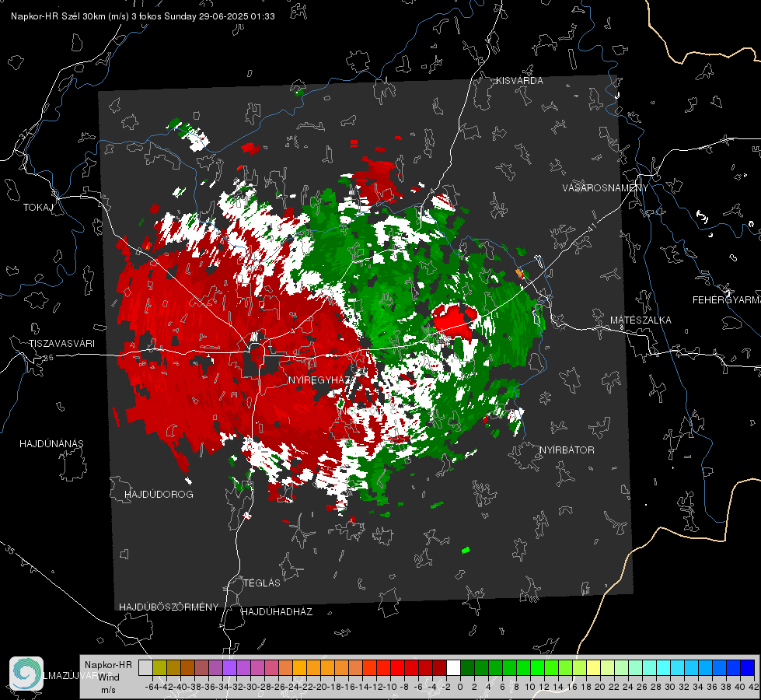The height and width of the screenshot is (700, 761).
Task: Click the swirl weather logo icon
Action: 26,674
